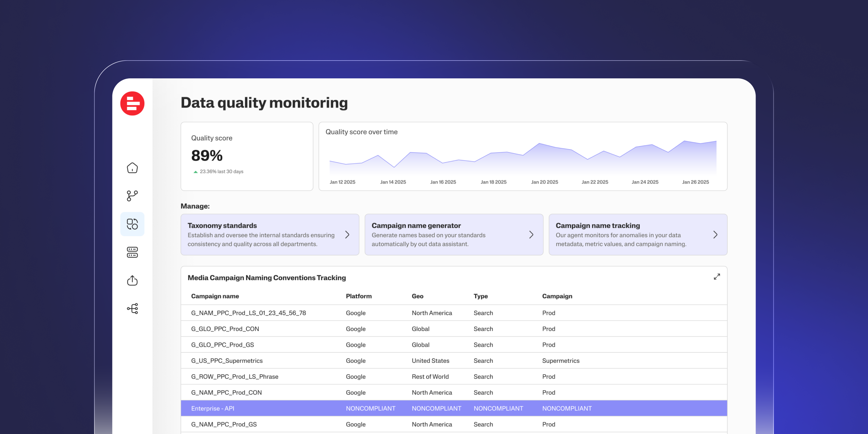
Task: Click the red Supermetrics logo
Action: point(132,103)
